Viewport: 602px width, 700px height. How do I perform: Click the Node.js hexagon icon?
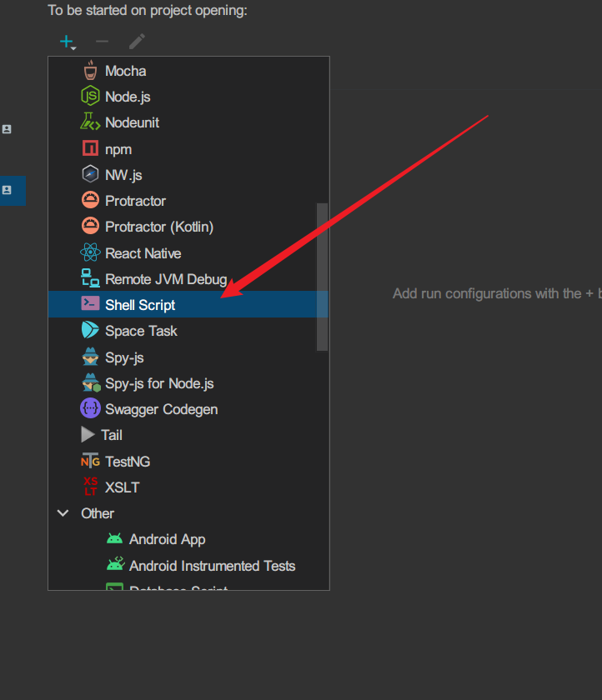coord(90,97)
